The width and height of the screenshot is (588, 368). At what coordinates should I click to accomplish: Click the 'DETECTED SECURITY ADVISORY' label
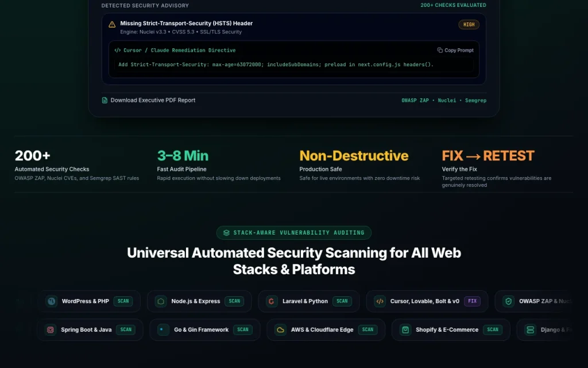coord(145,6)
